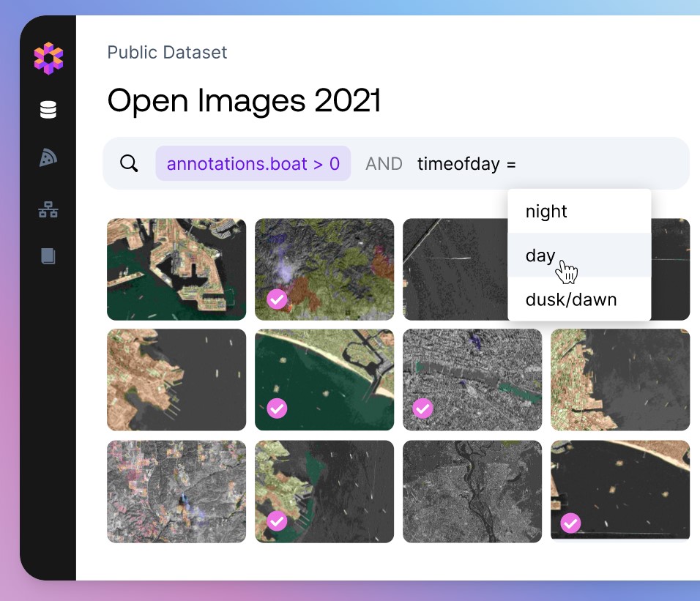Open the pizza slice sidebar icon
The image size is (700, 601).
point(48,158)
